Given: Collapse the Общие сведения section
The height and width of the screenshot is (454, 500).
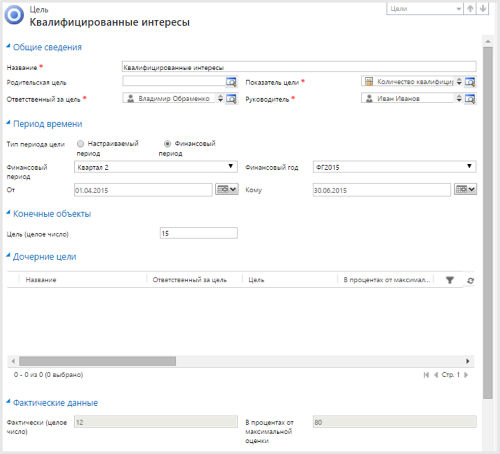Looking at the screenshot, I should pyautogui.click(x=8, y=46).
